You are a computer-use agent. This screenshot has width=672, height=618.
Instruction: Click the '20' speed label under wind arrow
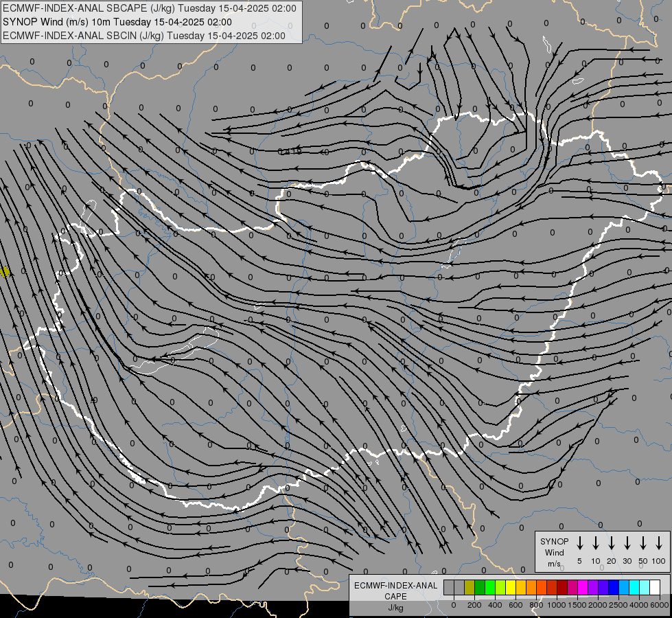(612, 561)
